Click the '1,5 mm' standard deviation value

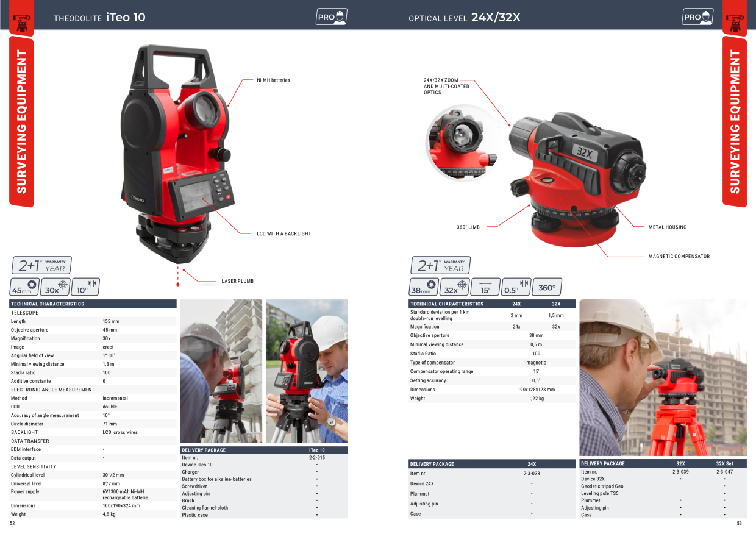click(x=556, y=315)
